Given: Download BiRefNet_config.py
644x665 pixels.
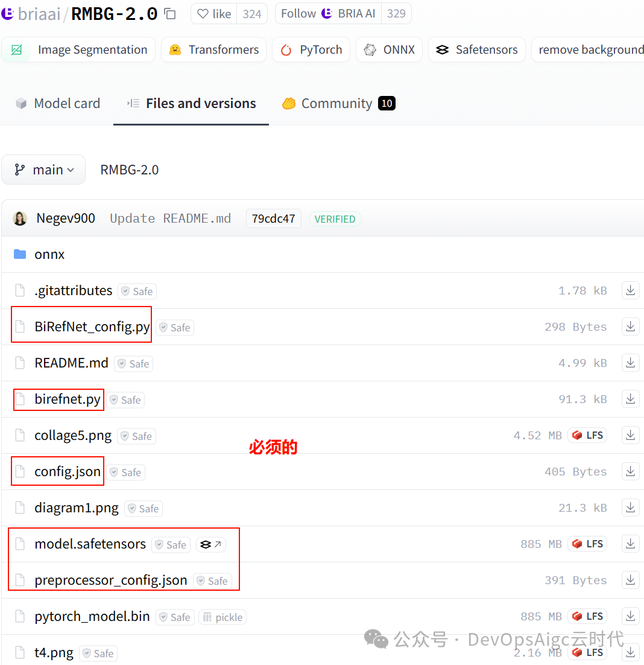Looking at the screenshot, I should [631, 326].
